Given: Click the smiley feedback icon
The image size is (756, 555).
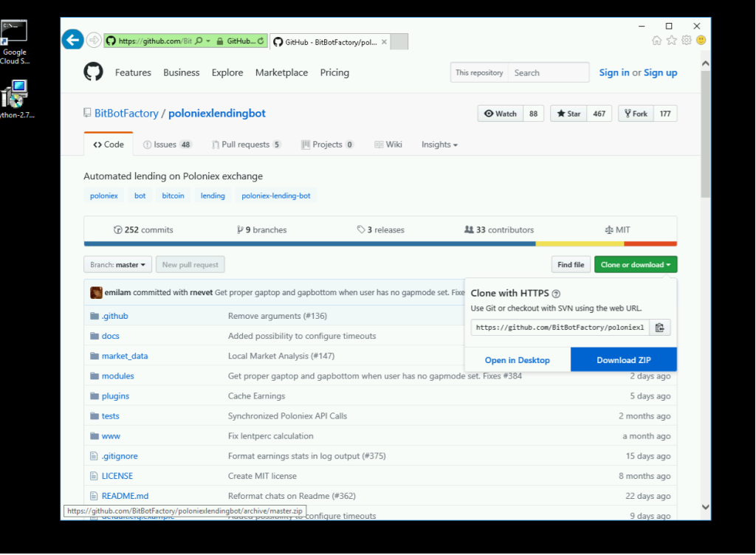Looking at the screenshot, I should 701,41.
